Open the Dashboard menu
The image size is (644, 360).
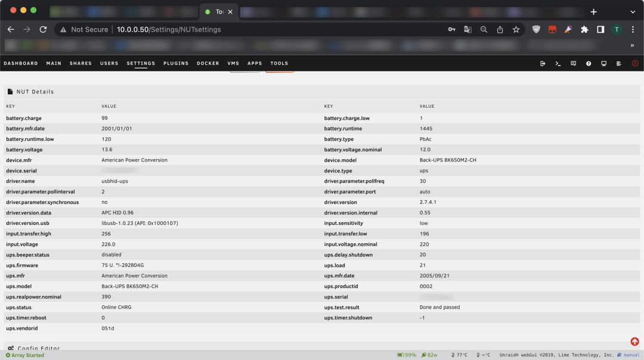click(21, 64)
